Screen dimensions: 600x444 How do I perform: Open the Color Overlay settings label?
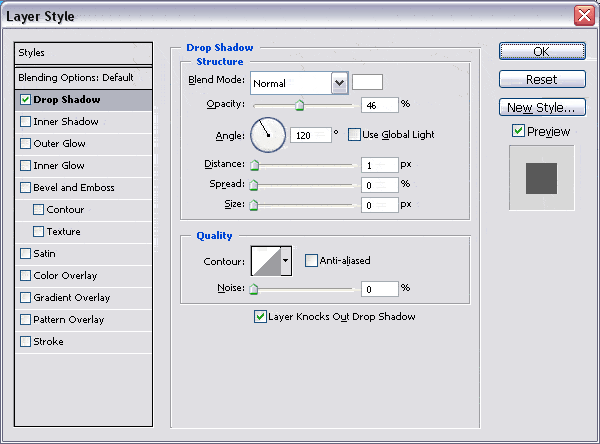(65, 276)
